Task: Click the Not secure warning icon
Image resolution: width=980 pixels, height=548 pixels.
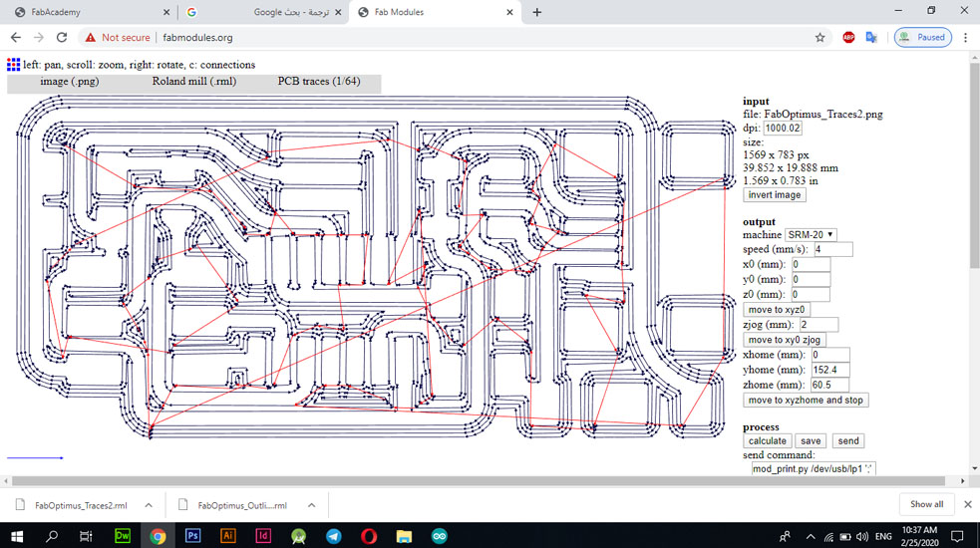Action: click(91, 38)
